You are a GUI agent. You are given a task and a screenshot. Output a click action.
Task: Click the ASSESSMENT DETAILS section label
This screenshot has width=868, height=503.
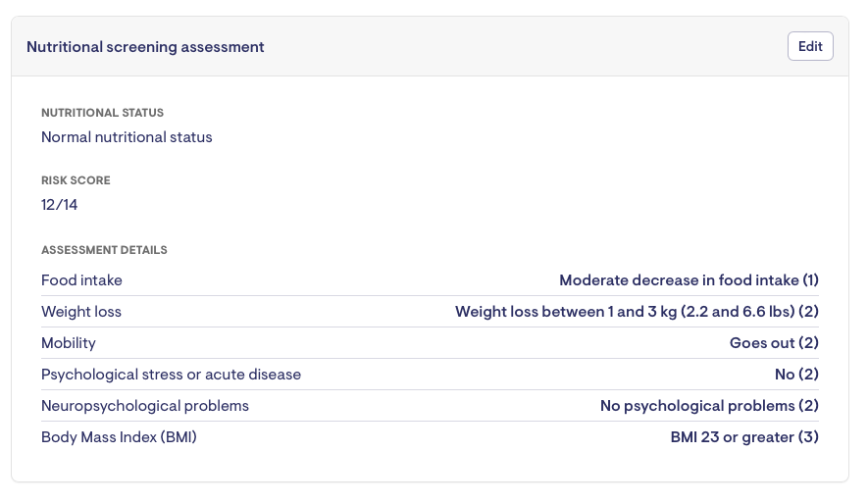104,250
